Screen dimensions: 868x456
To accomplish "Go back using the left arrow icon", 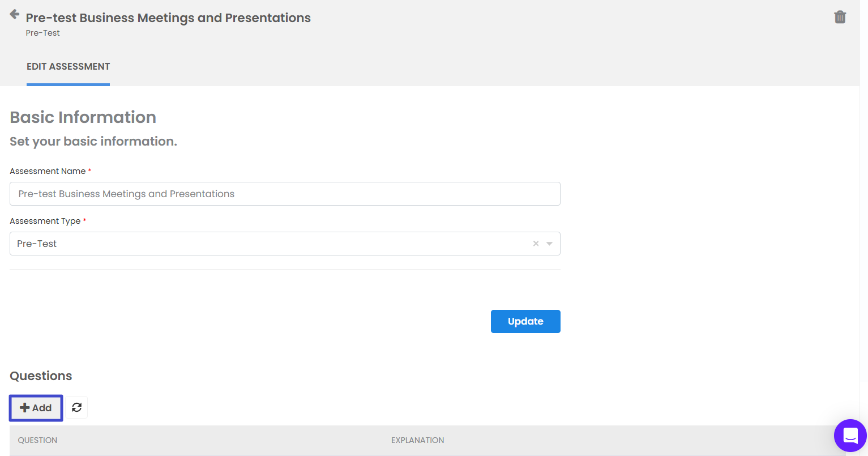I will 15,15.
